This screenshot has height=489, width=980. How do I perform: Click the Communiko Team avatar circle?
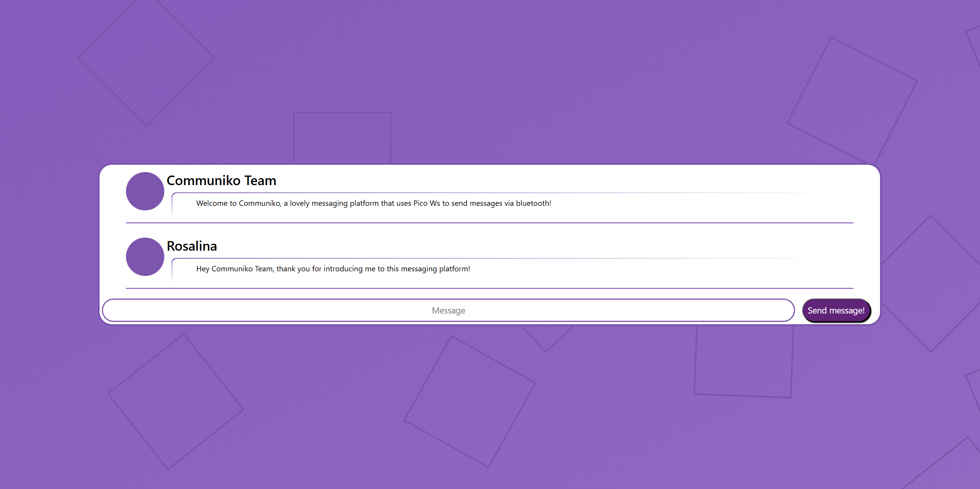(145, 191)
